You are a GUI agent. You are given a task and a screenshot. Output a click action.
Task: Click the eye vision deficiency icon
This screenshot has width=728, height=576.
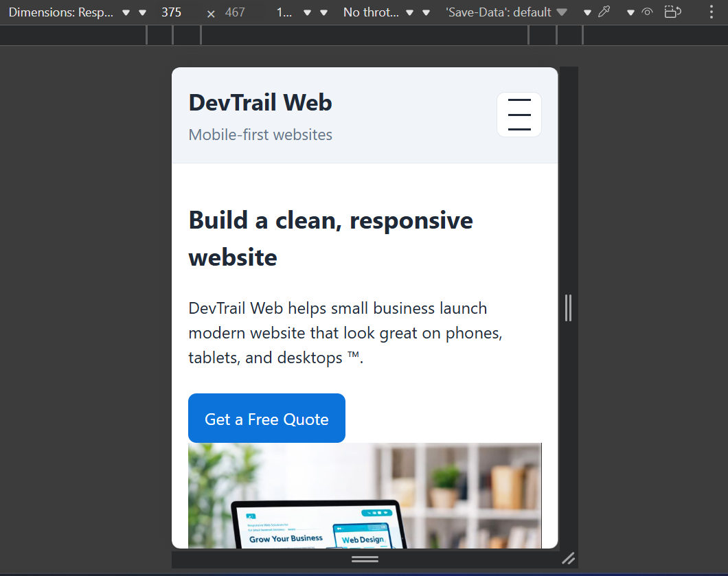click(647, 12)
